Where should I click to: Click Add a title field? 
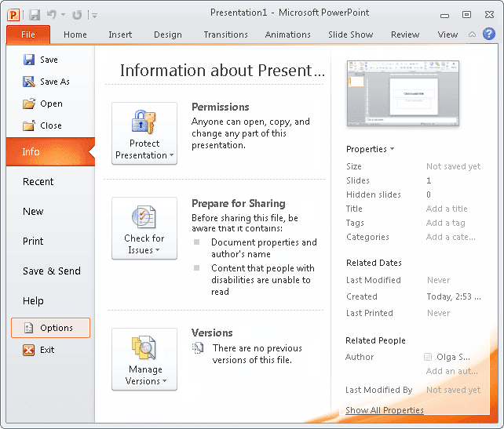[x=447, y=209]
